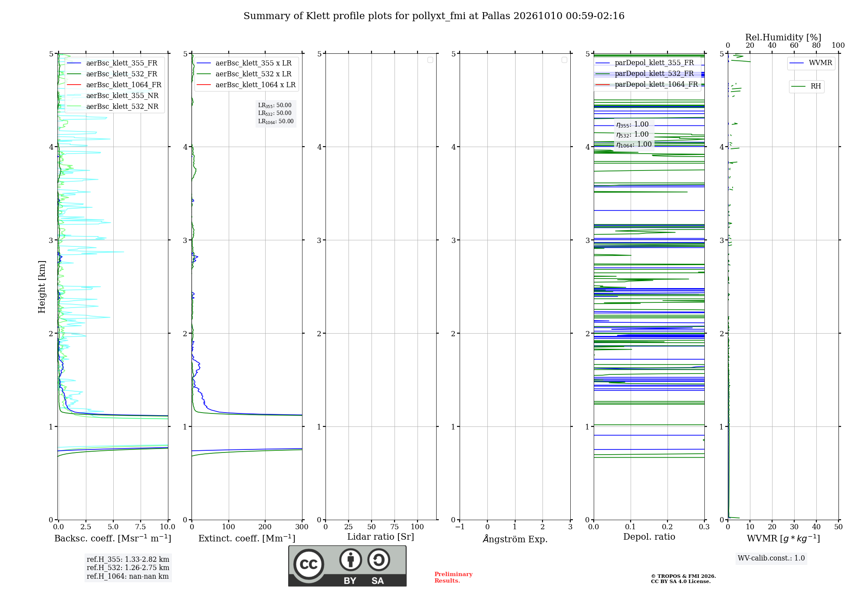This screenshot has width=868, height=590.
Task: Select legend entry aerBsc_klett_1064_FR
Action: click(115, 85)
